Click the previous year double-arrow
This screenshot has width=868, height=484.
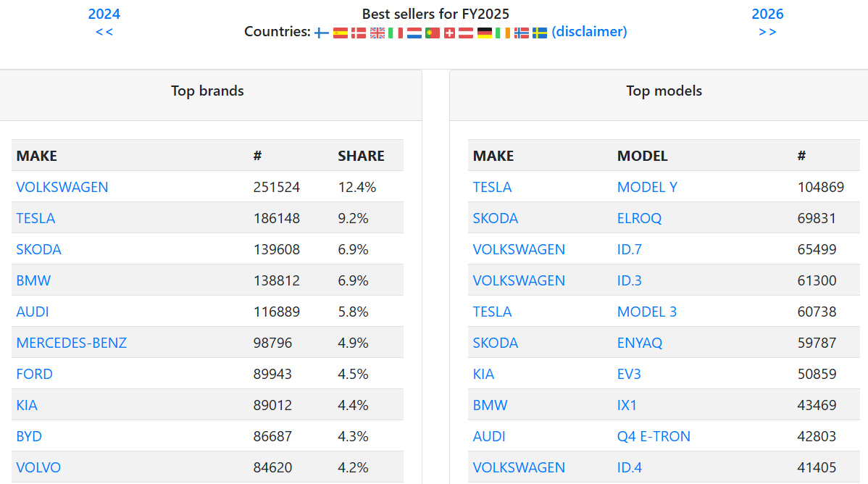[x=104, y=32]
